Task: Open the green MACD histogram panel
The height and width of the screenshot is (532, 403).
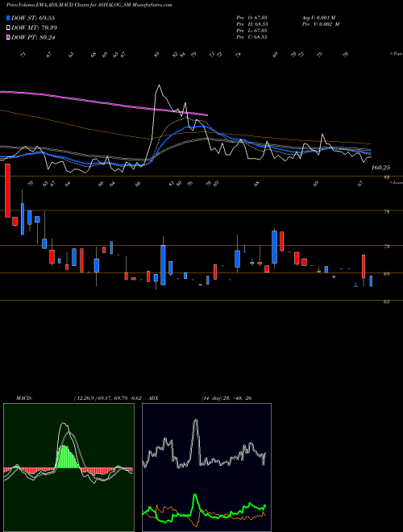Action: 69,468
